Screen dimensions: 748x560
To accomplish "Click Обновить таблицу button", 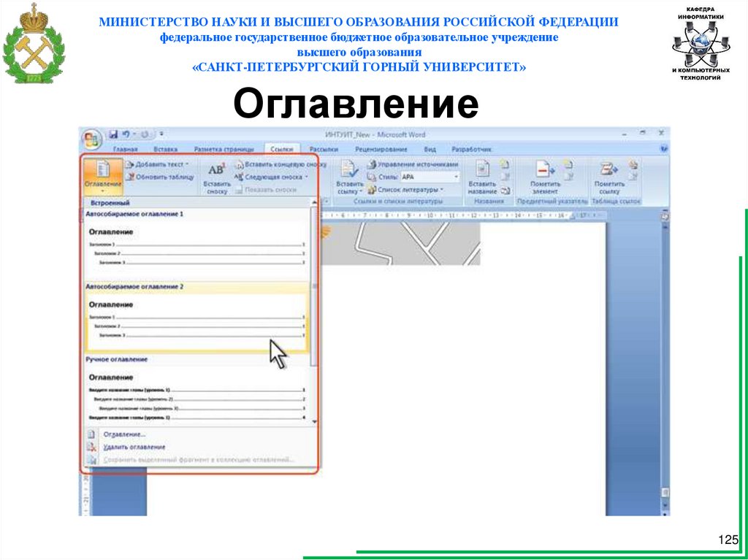I will [160, 177].
